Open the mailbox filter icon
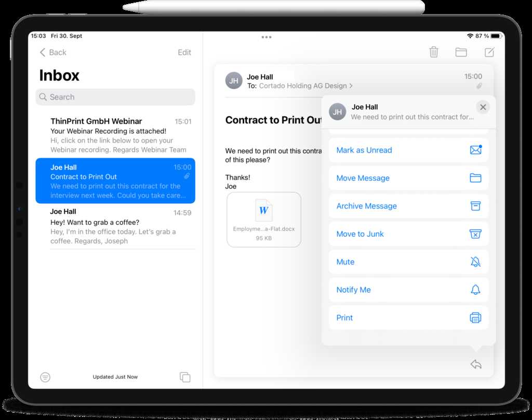 coord(45,377)
